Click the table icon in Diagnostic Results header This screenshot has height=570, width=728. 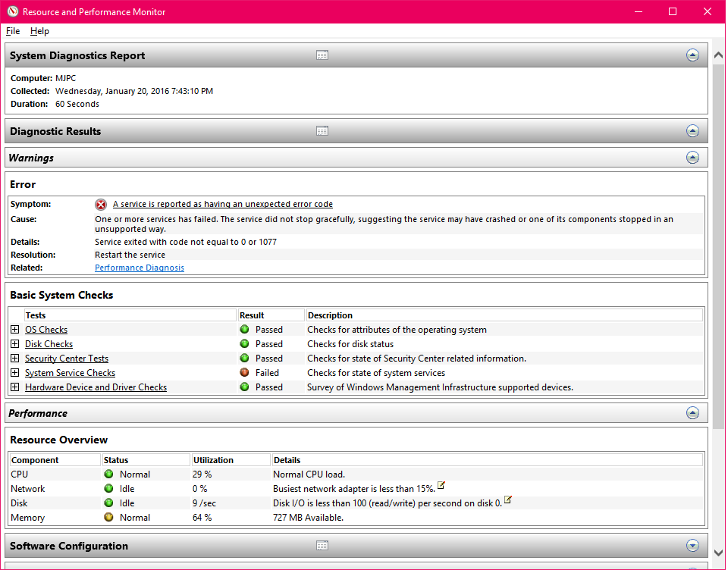322,131
